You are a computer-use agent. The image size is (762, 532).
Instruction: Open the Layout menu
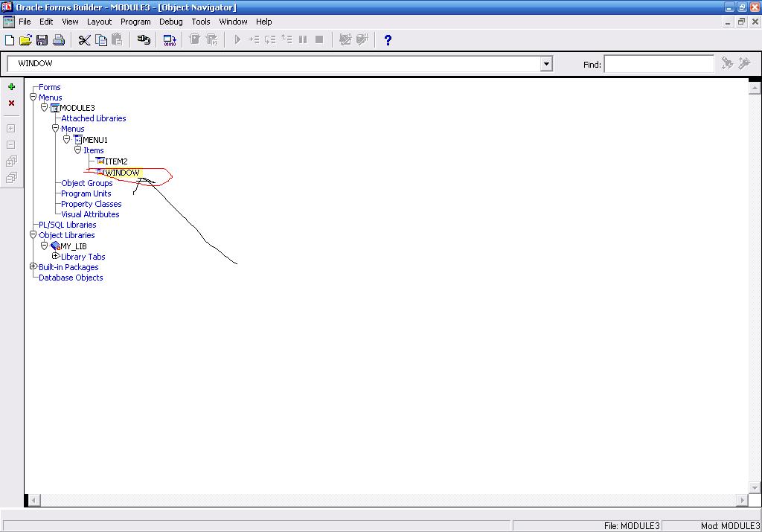click(99, 22)
